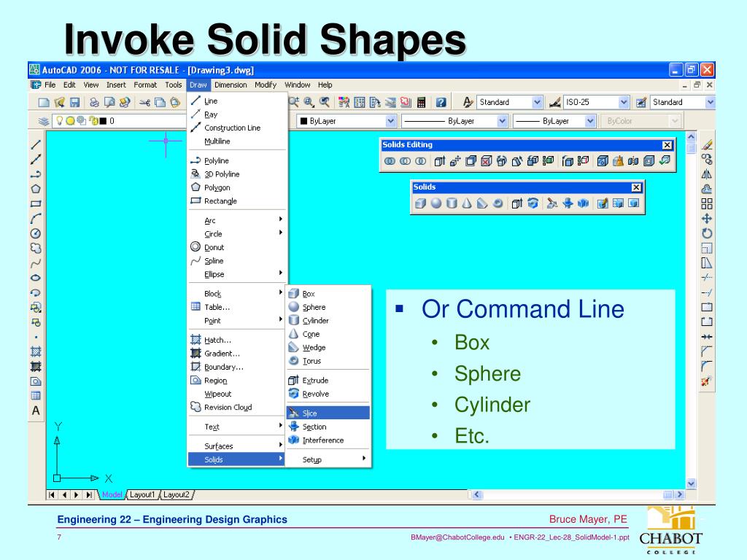Screen dimensions: 747x560
Task: Click Cone icon in the Solids floating toolbar
Action: [467, 203]
